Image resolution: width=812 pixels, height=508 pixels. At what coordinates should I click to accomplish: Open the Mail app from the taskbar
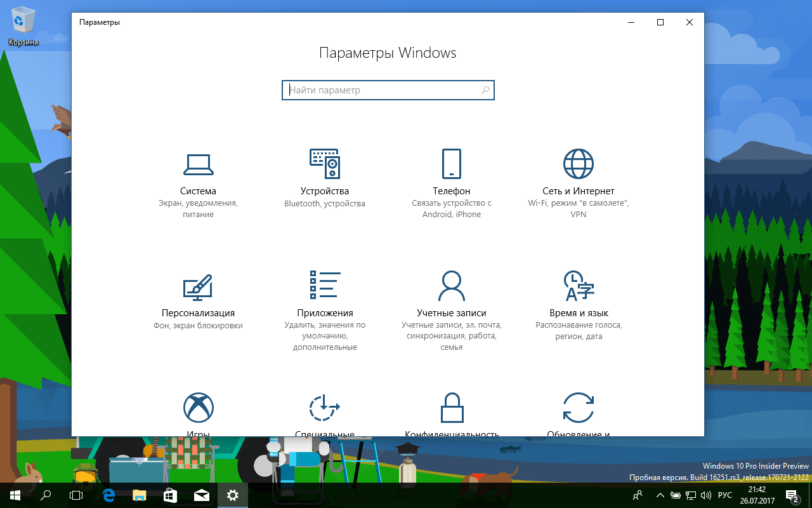(201, 495)
